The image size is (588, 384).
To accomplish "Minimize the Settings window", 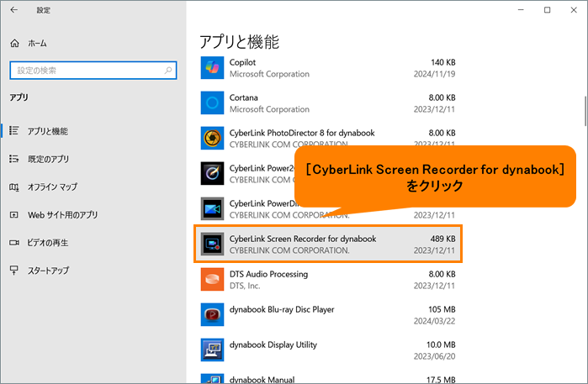I will click(x=521, y=10).
